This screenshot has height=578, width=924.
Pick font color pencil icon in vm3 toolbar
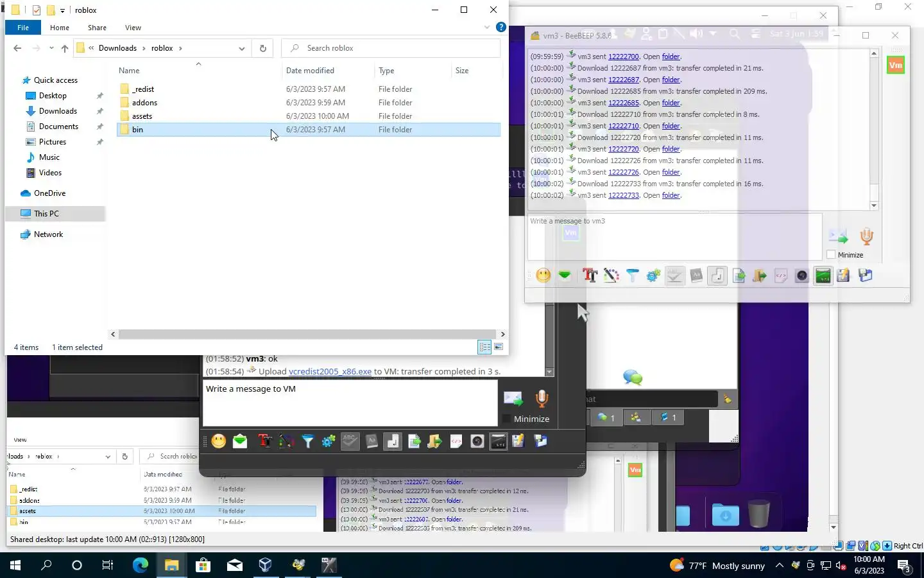[x=611, y=276]
